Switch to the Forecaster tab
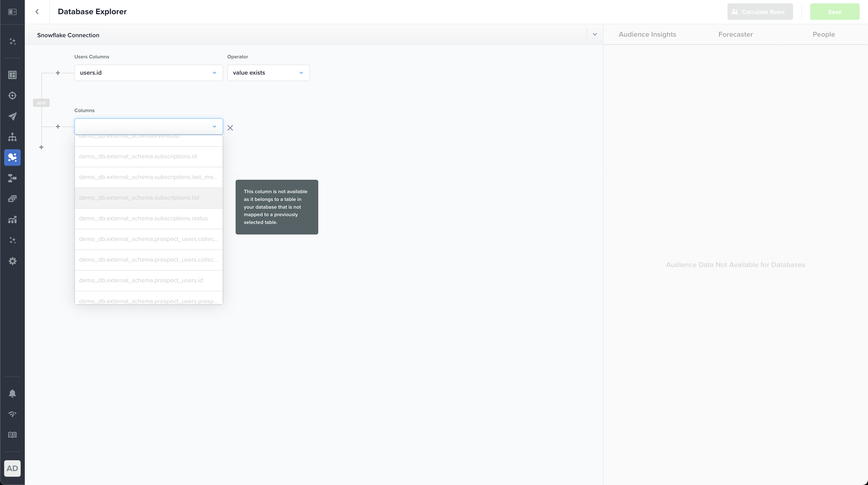 pos(735,34)
